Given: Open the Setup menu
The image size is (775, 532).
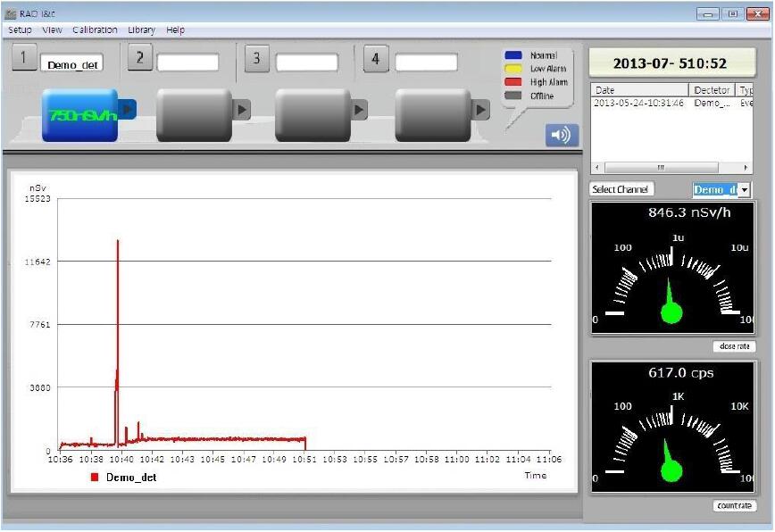Looking at the screenshot, I should [x=20, y=29].
